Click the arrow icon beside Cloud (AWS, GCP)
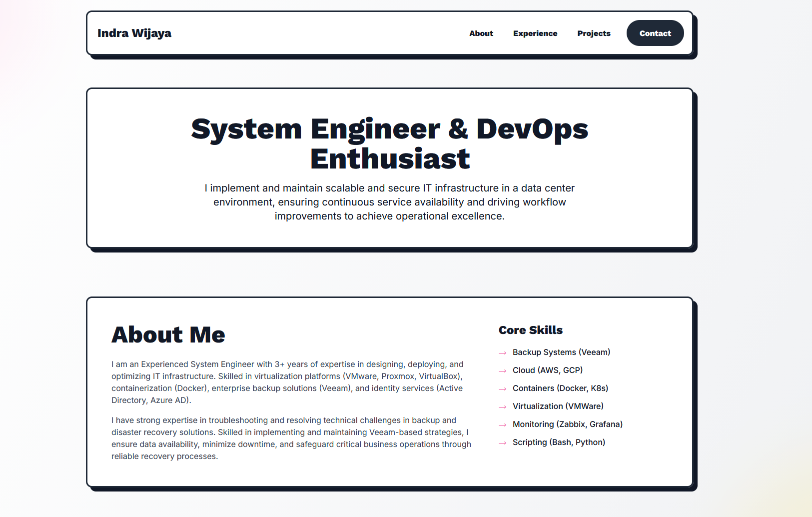Screen dimensions: 812x517 (x=503, y=370)
